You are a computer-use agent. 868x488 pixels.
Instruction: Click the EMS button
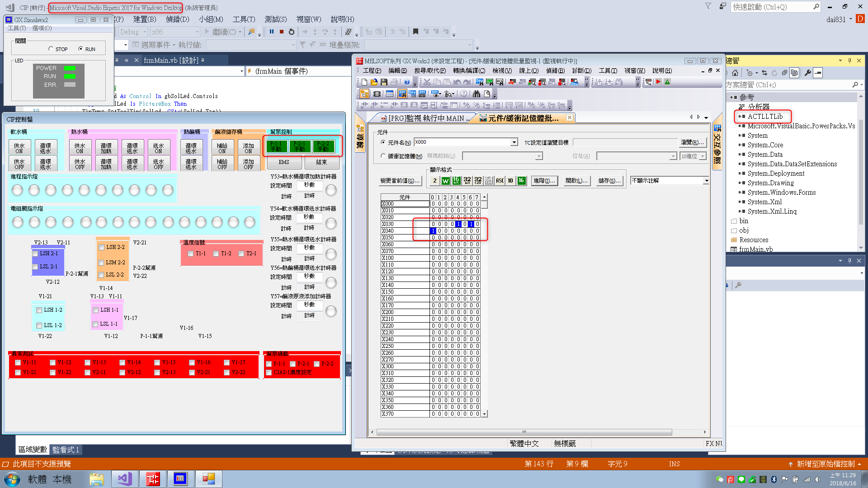pos(284,162)
